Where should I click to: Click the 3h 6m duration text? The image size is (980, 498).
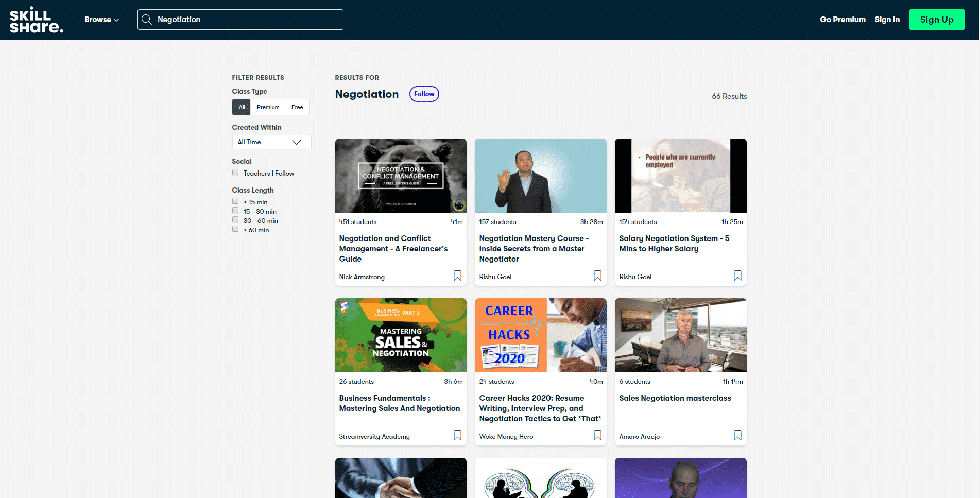pos(453,382)
